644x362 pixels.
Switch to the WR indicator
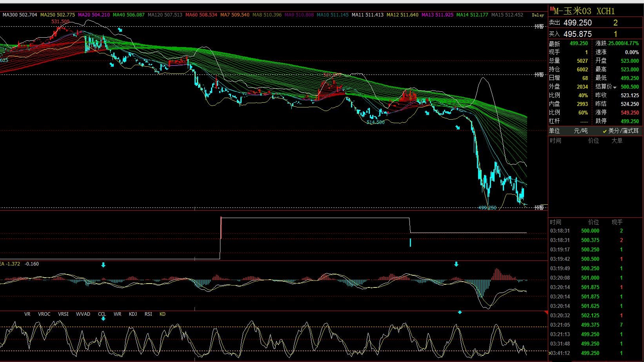pos(117,314)
